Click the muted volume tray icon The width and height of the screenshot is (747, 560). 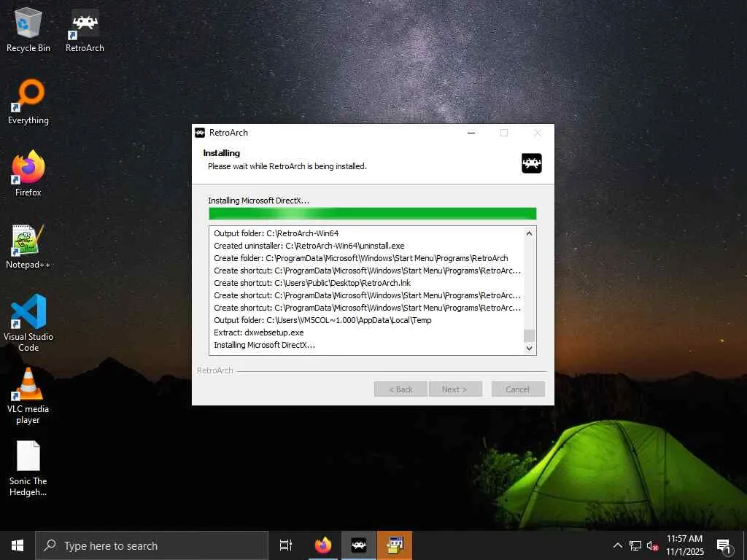click(x=652, y=545)
